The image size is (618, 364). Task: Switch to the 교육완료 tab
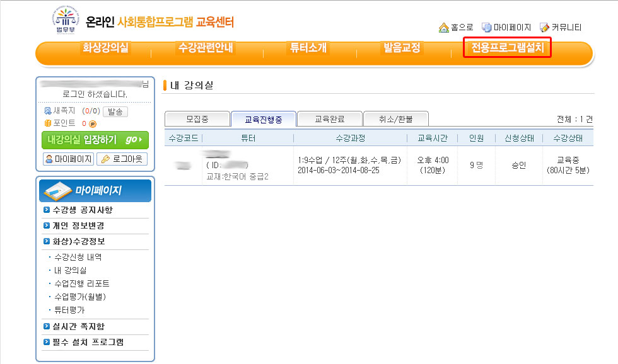tap(330, 118)
